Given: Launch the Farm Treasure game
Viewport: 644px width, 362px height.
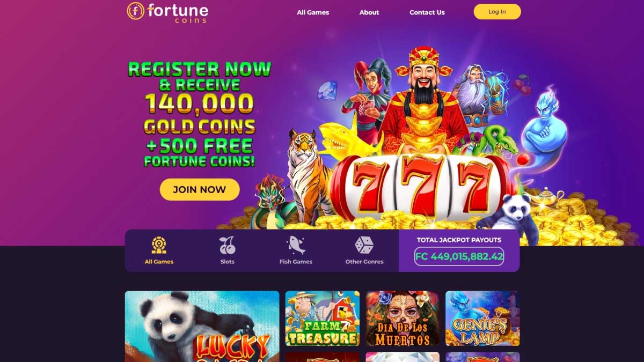Looking at the screenshot, I should pyautogui.click(x=323, y=319).
